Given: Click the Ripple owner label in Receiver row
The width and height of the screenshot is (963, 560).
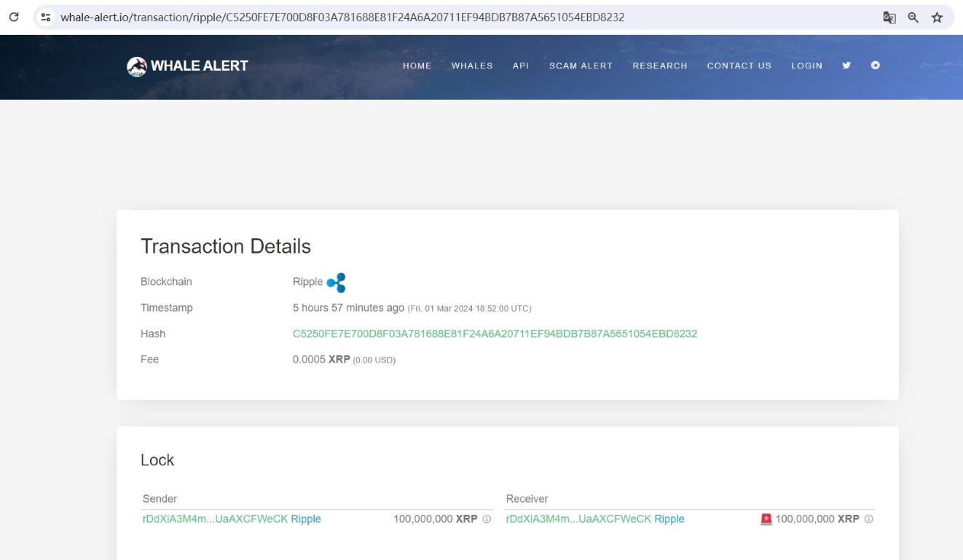Looking at the screenshot, I should pyautogui.click(x=669, y=519).
